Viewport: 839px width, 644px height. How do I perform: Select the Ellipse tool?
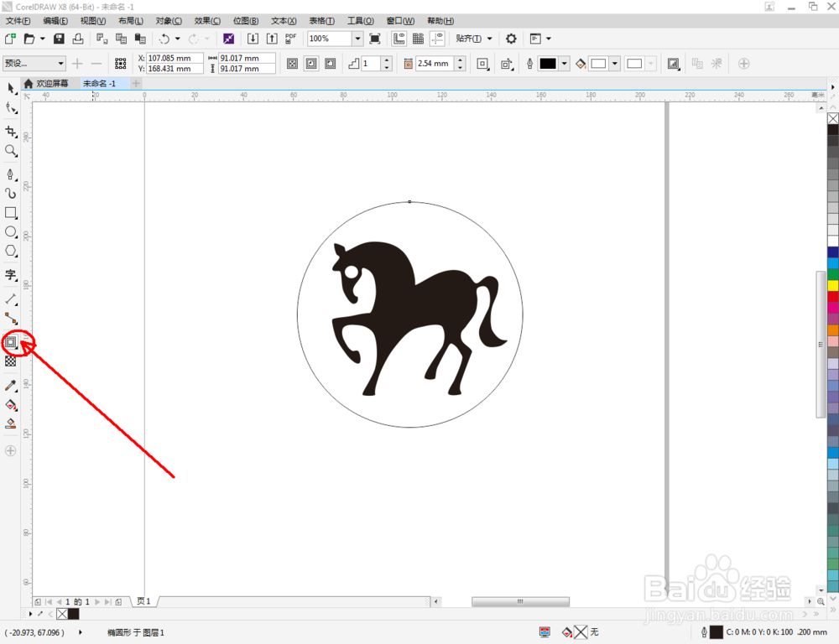point(11,232)
